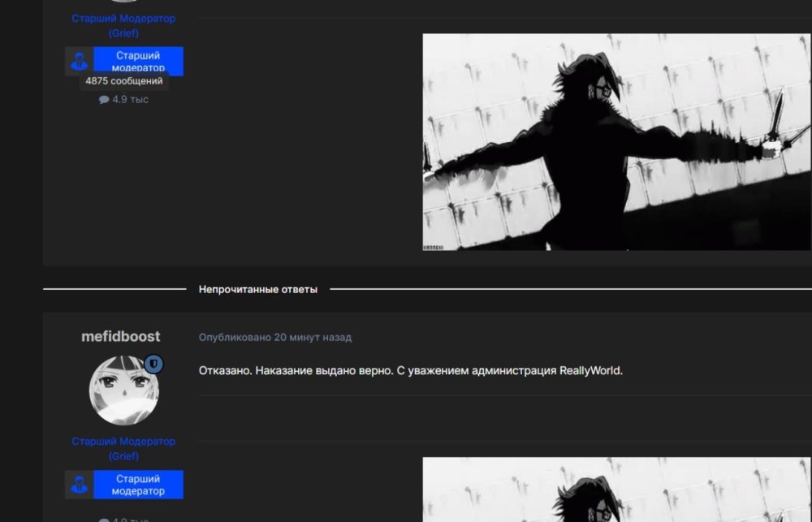Open Старший Модератор (Grief) link under mefidboost avatar
This screenshot has height=522, width=812.
tap(123, 448)
